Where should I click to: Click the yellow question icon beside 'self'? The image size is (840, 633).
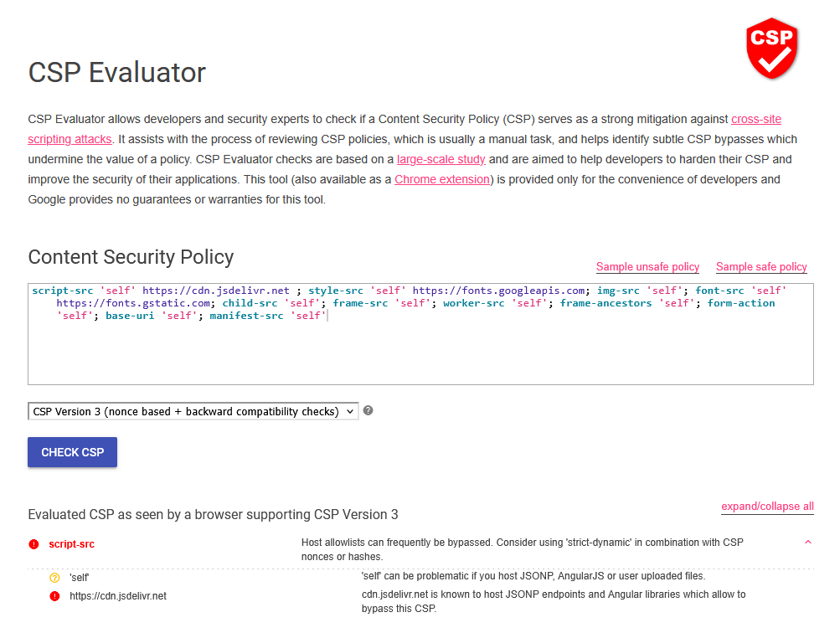54,577
